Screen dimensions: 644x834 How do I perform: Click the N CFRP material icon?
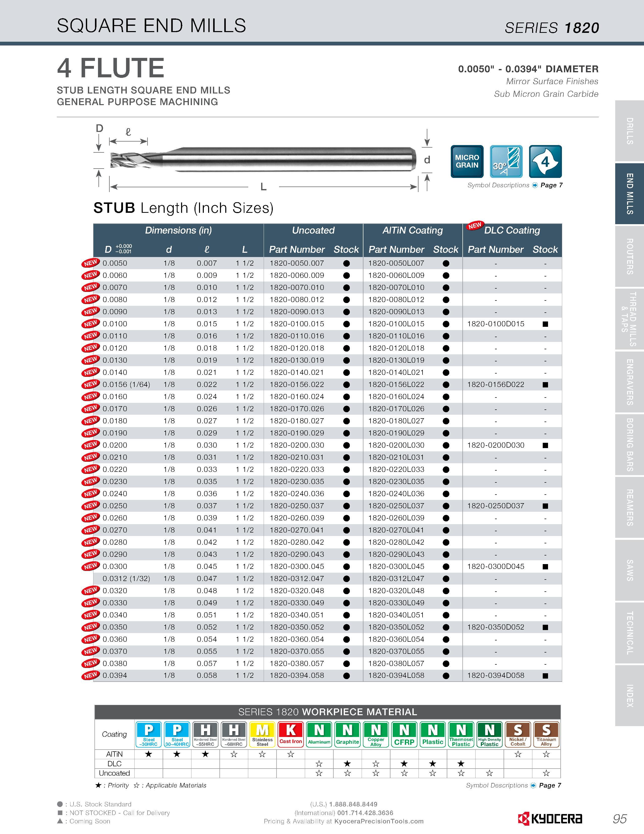[x=404, y=734]
